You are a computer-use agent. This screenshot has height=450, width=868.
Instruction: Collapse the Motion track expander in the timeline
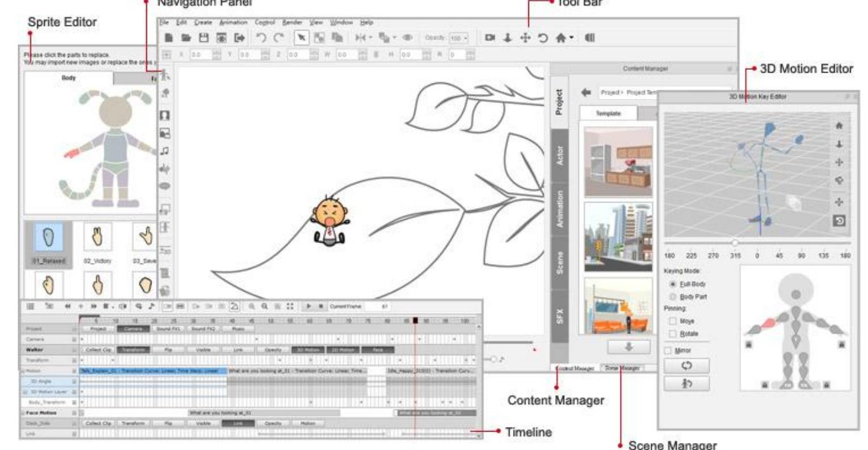pyautogui.click(x=22, y=370)
